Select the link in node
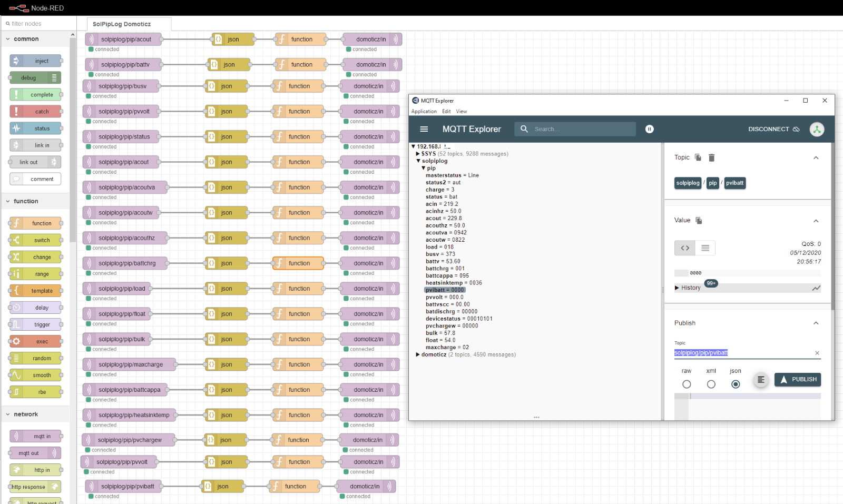 [x=35, y=145]
